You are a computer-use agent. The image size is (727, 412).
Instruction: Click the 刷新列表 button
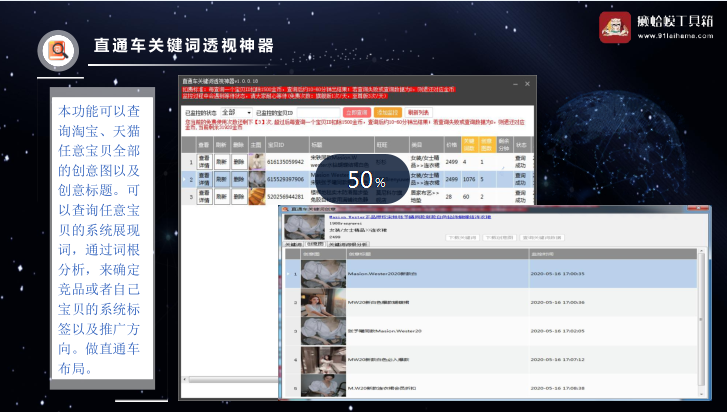point(419,113)
